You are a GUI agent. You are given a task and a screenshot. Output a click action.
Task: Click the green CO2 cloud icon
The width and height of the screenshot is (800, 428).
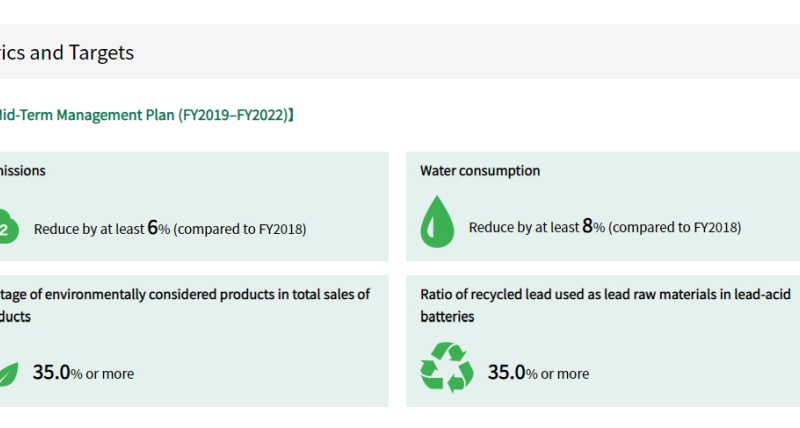pyautogui.click(x=9, y=226)
